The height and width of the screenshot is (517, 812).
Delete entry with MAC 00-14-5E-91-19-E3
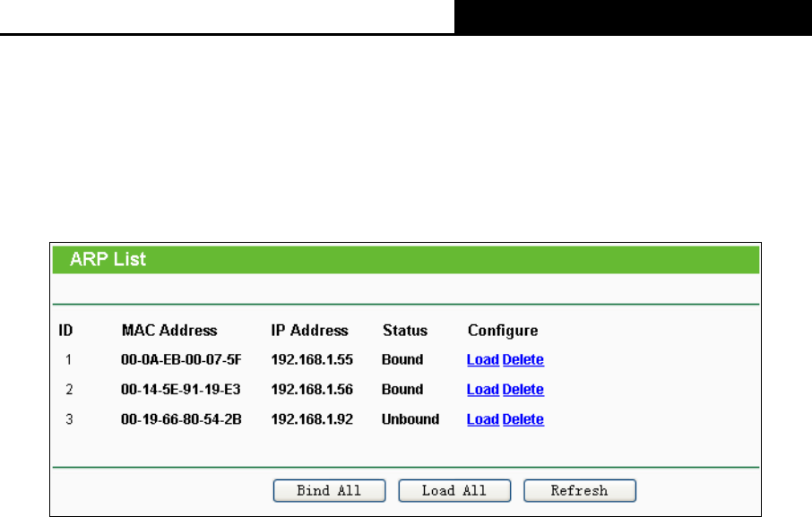[x=523, y=389]
